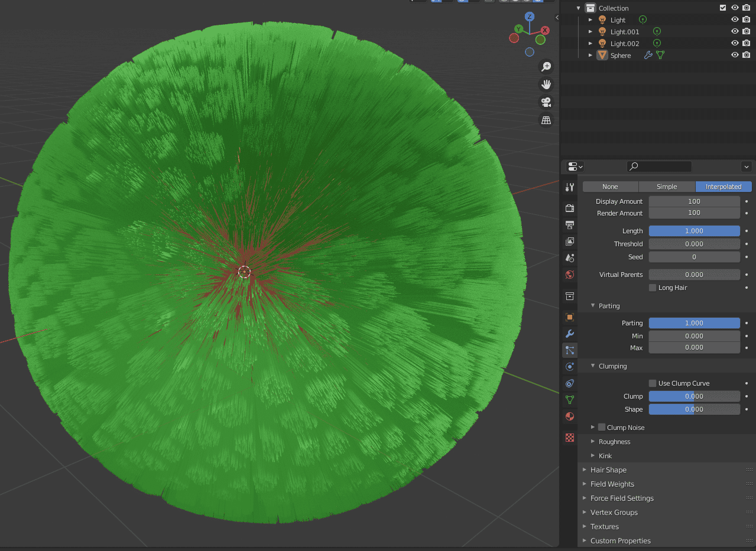Image resolution: width=756 pixels, height=551 pixels.
Task: Hide the Light.001 object in viewport
Action: (x=734, y=31)
